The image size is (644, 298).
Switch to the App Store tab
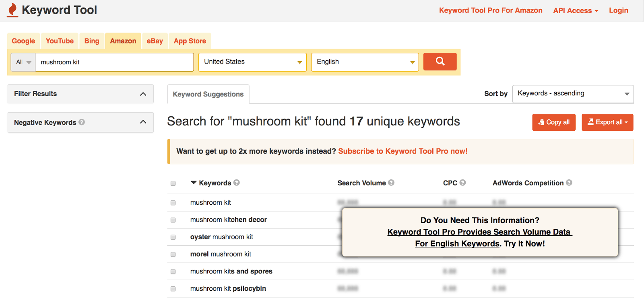[190, 41]
